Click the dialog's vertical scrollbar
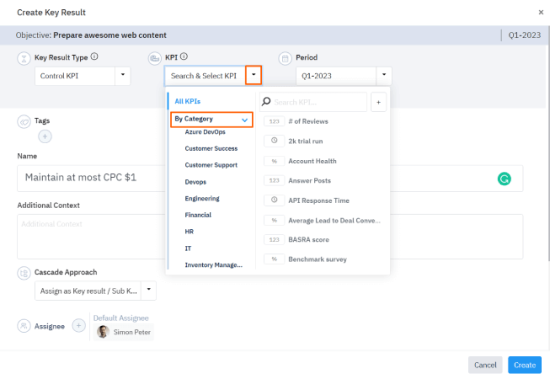The image size is (550, 379). pos(548,142)
